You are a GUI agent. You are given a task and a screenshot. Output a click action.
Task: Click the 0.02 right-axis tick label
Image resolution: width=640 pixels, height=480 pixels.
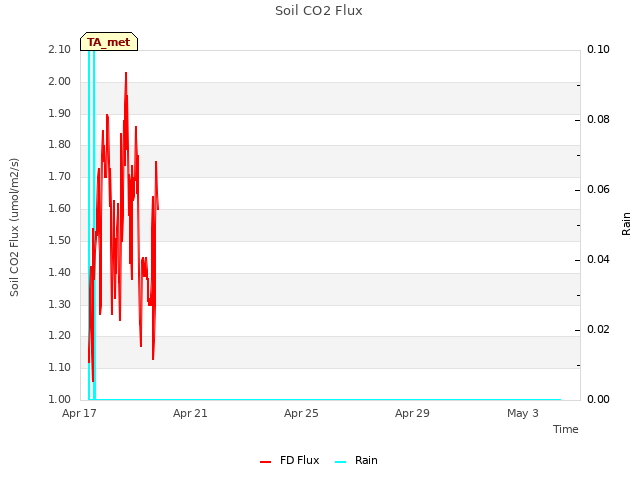(x=598, y=329)
